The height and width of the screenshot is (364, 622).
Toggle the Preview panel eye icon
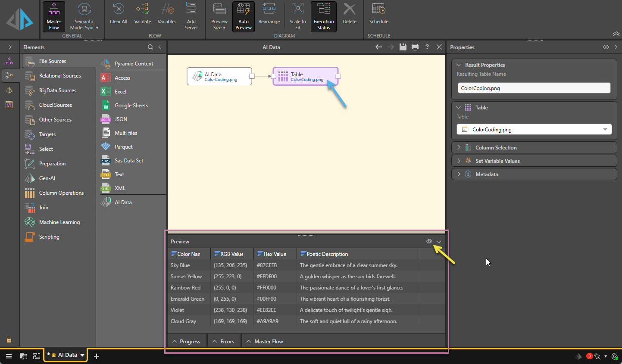pos(429,241)
